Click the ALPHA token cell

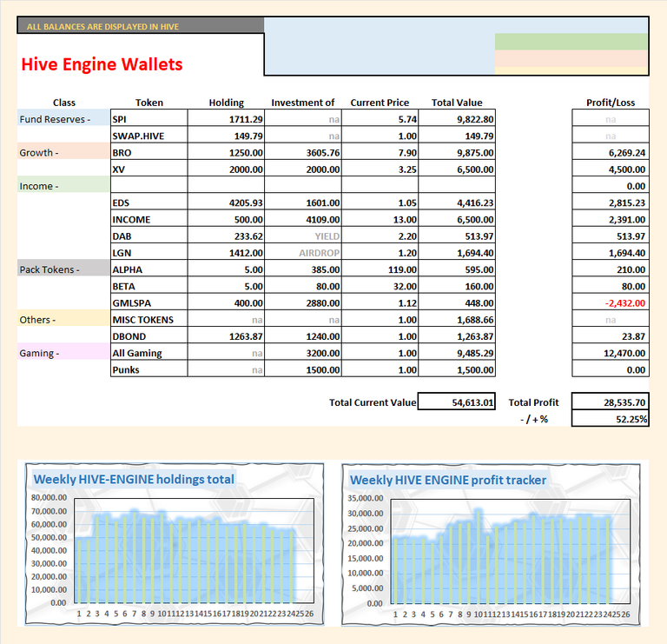click(x=149, y=269)
